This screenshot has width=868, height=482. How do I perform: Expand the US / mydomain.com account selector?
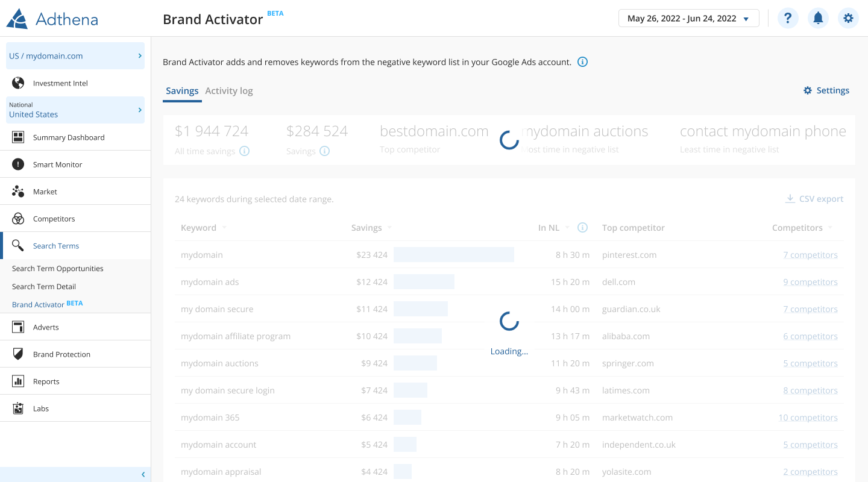coord(75,56)
